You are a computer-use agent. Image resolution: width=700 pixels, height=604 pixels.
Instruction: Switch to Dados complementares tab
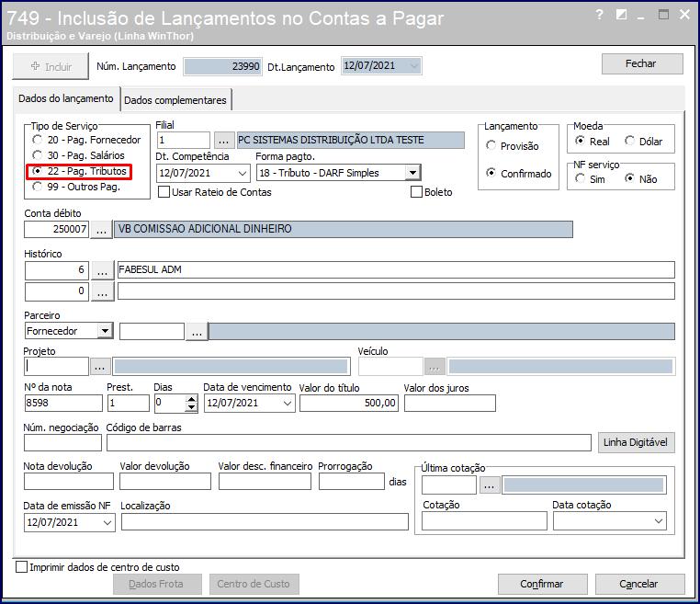click(x=175, y=100)
